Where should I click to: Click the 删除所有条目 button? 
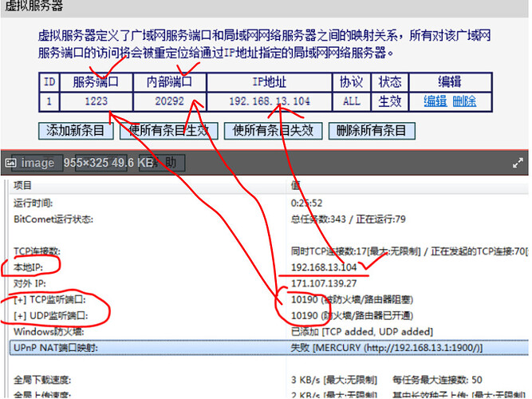click(371, 130)
